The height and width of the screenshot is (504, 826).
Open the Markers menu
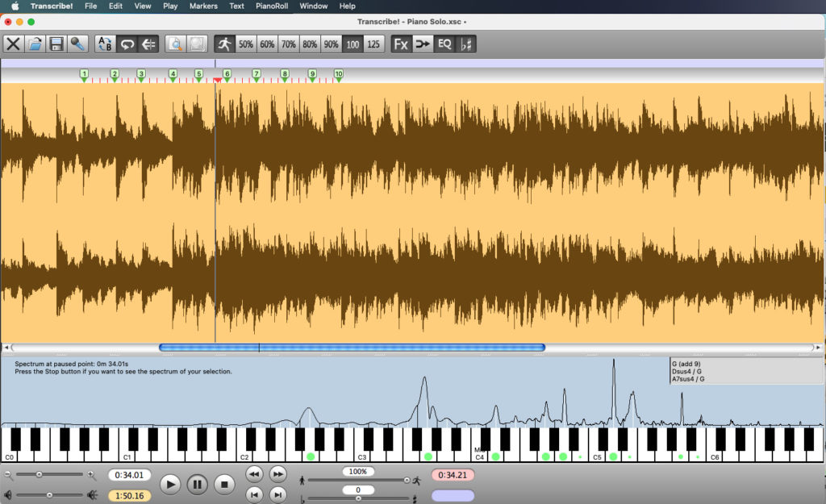(202, 6)
